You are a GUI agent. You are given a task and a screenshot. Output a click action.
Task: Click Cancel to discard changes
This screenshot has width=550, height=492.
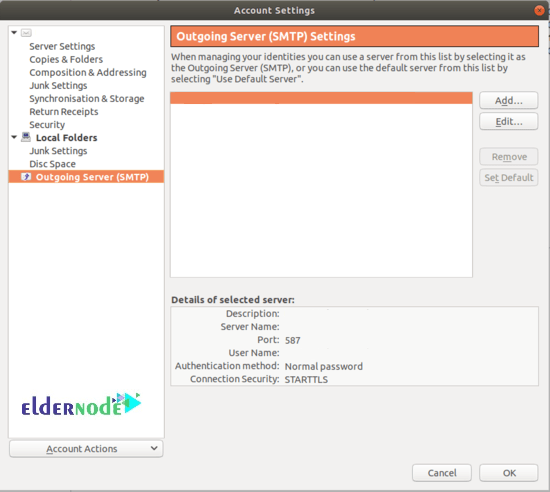coord(442,473)
